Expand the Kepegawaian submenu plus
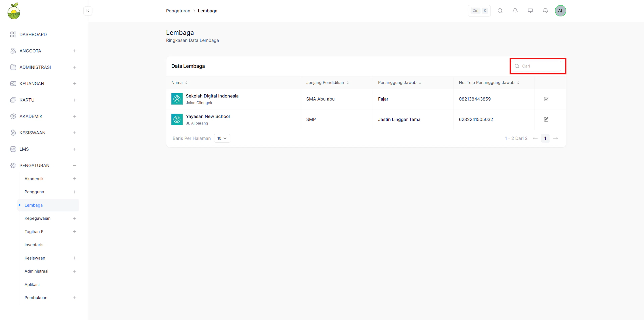Screen dimensions: 644x320 [x=74, y=218]
